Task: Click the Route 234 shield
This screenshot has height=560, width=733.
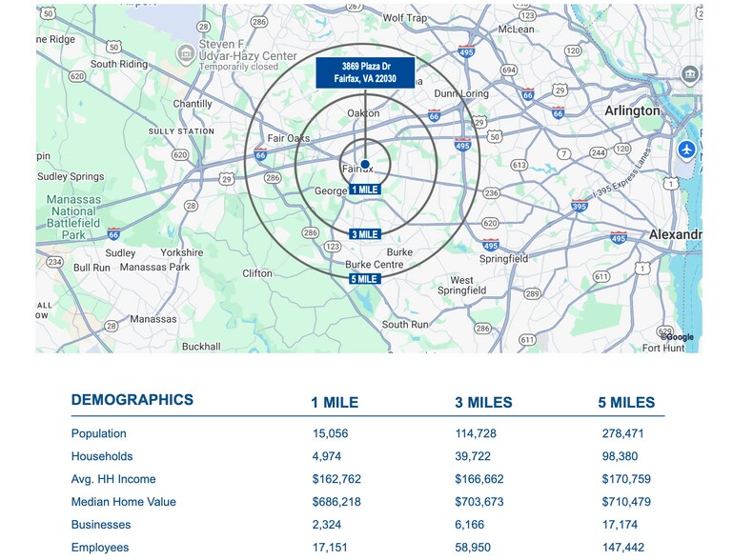Action: (x=54, y=262)
